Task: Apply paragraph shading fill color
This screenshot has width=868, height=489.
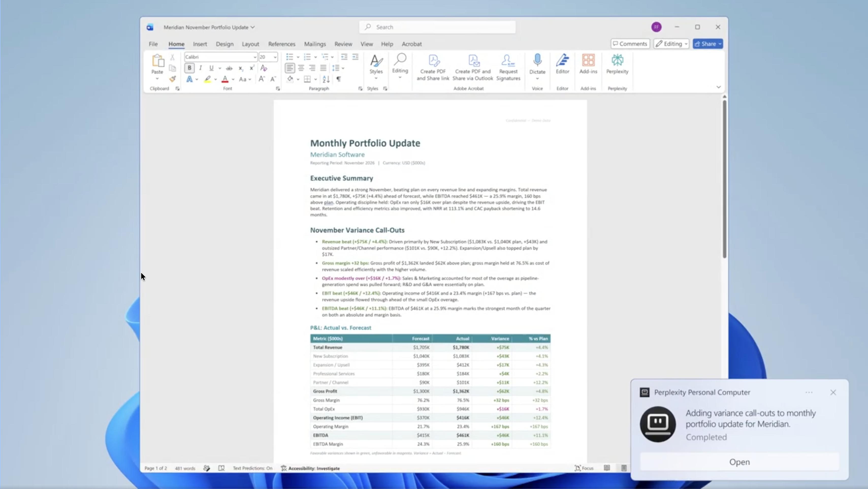Action: pos(290,79)
